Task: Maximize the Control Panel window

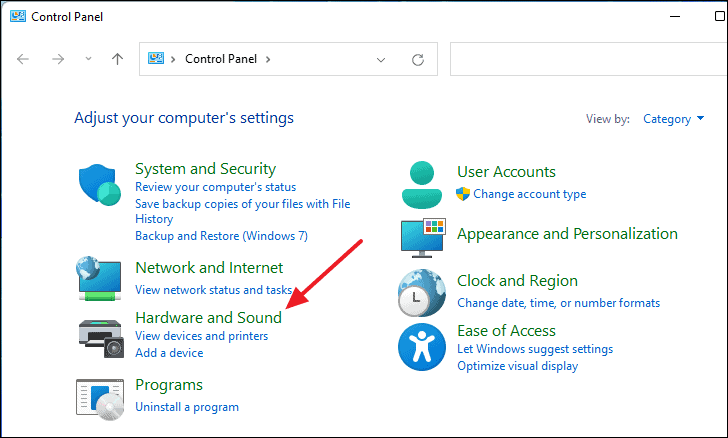Action: pyautogui.click(x=719, y=16)
